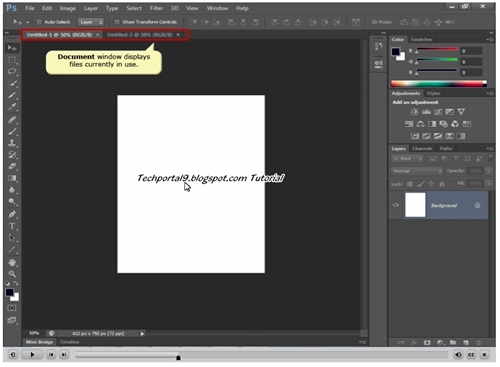Toggle closed captions CC button
500x367 pixels.
471,355
